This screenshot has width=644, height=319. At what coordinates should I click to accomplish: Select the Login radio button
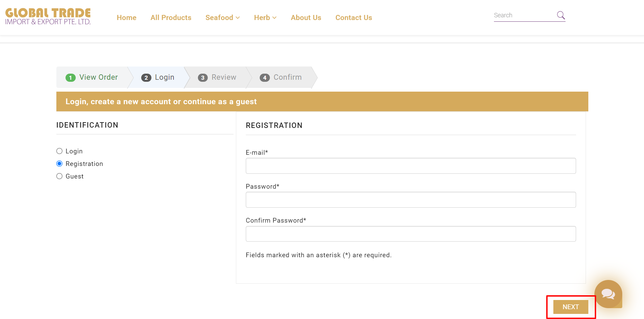(59, 151)
